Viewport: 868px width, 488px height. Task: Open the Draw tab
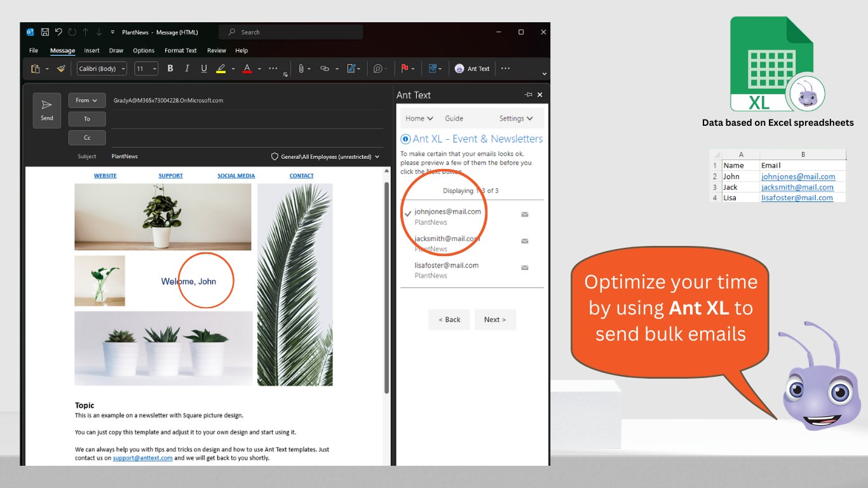(x=116, y=50)
